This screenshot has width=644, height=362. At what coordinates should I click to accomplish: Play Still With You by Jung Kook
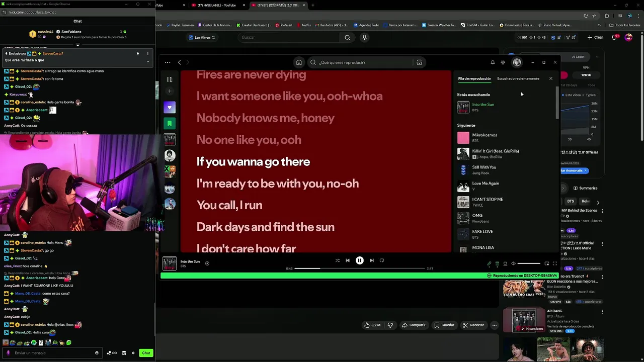[506, 170]
